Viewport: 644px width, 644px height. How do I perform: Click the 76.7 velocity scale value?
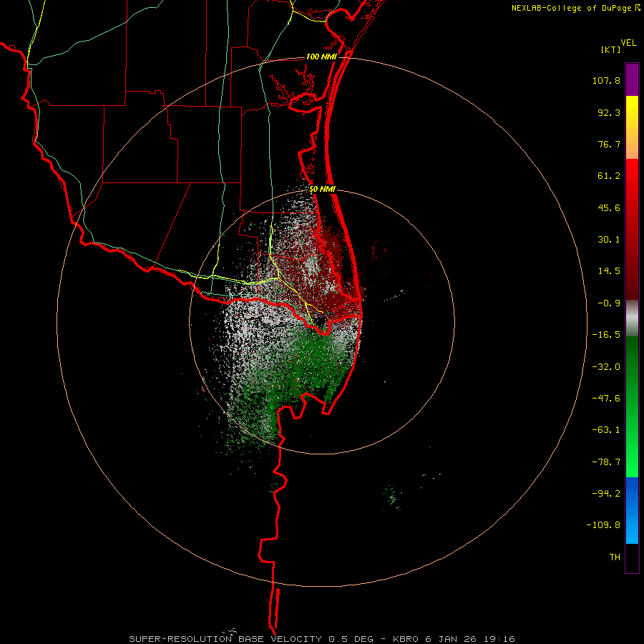(609, 144)
